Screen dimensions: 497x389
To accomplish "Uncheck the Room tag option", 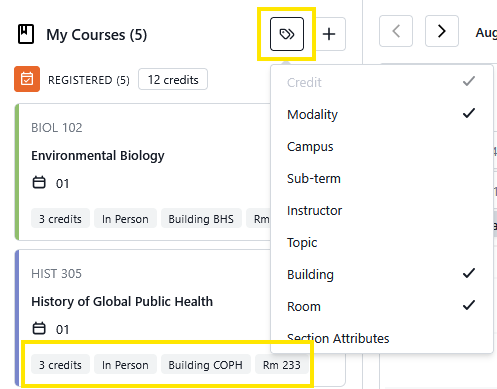I will point(382,306).
